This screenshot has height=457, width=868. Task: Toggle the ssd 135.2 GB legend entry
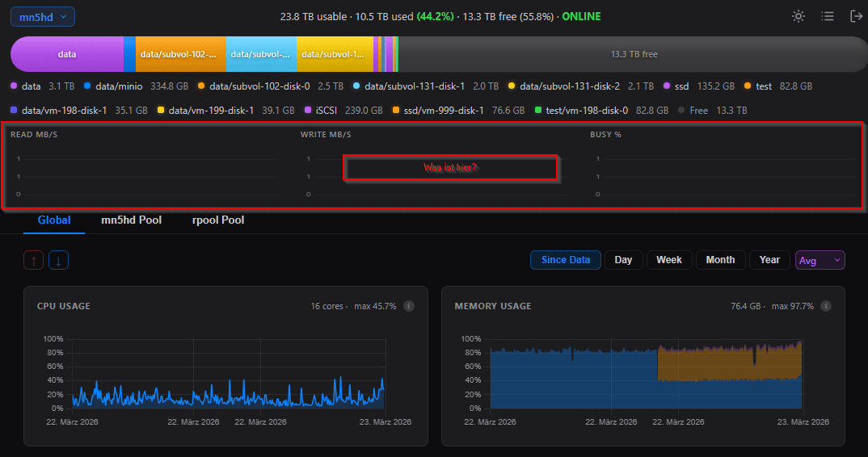[x=698, y=86]
